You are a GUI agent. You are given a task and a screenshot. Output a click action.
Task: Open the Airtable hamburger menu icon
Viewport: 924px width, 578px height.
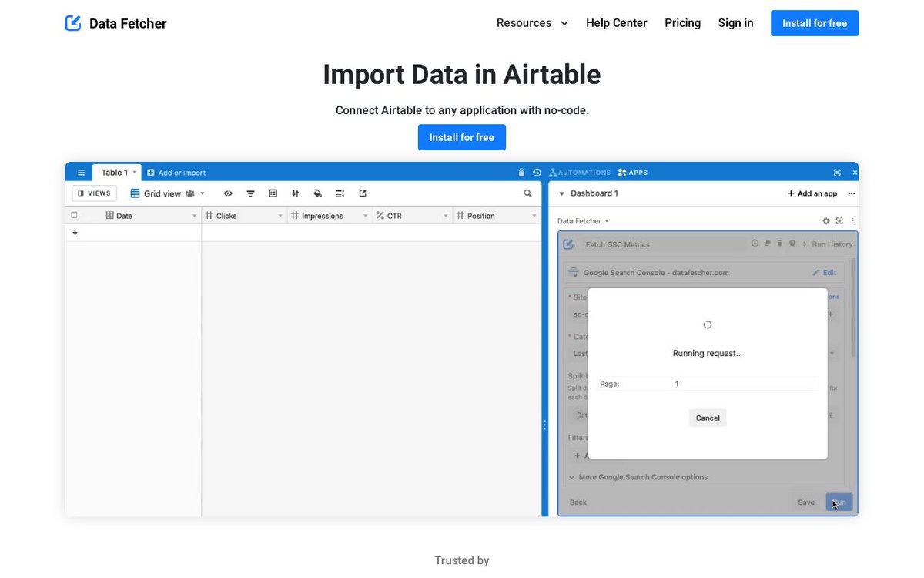click(81, 173)
